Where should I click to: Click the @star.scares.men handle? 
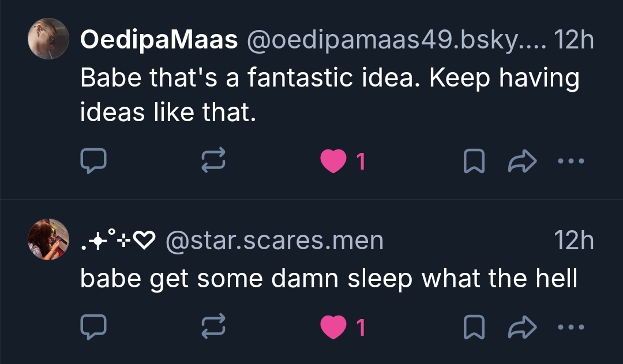click(x=274, y=240)
